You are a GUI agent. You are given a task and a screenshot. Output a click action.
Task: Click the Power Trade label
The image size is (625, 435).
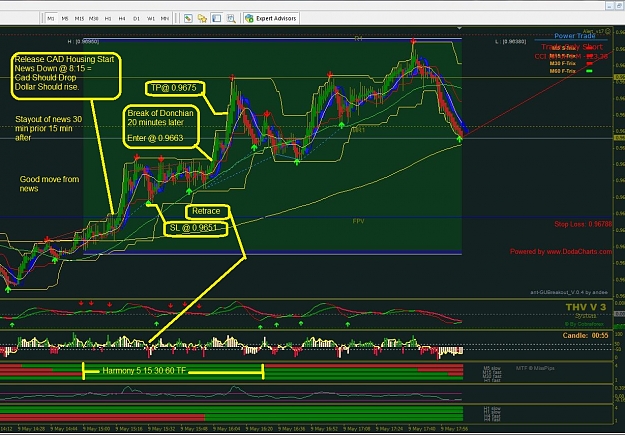(x=574, y=36)
